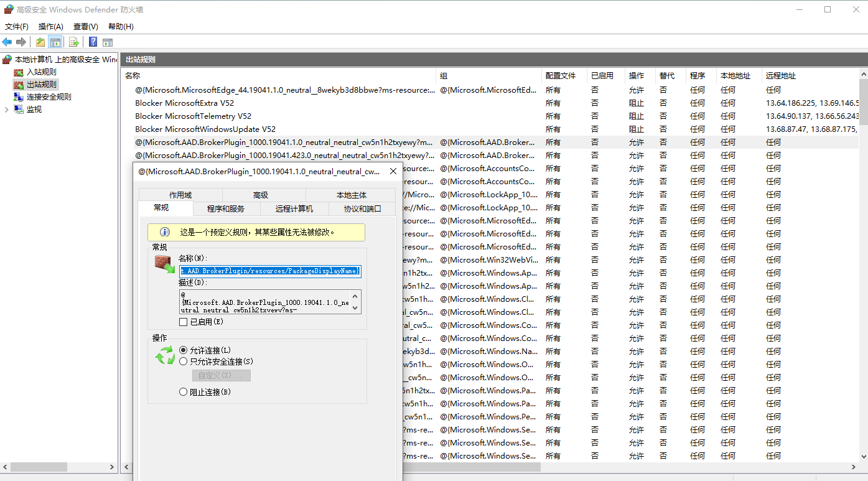868x481 pixels.
Task: Enable the 已启用 checkbox in the dialog
Action: 183,322
